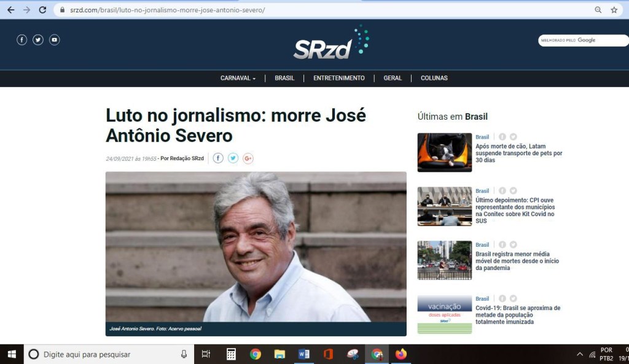Open Covid-19 vaccination half population article
The image size is (629, 364).
tap(518, 315)
